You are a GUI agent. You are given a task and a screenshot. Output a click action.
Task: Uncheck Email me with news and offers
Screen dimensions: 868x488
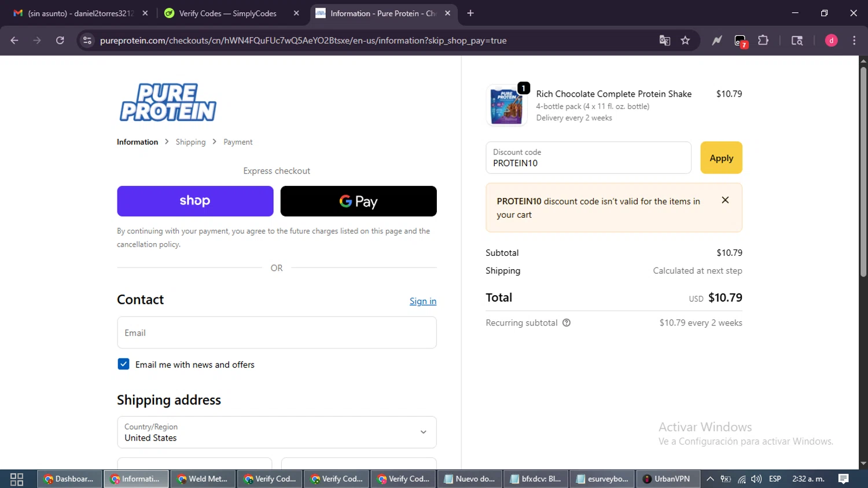click(123, 364)
